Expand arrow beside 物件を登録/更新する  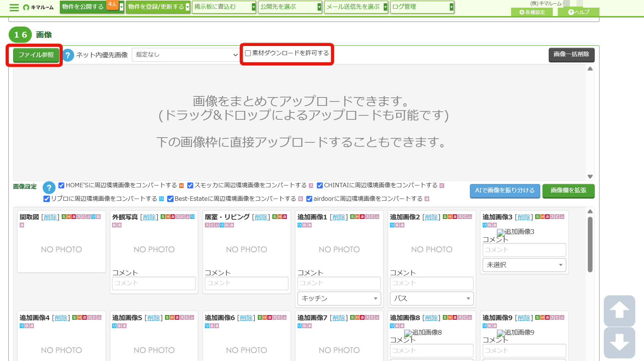point(188,7)
